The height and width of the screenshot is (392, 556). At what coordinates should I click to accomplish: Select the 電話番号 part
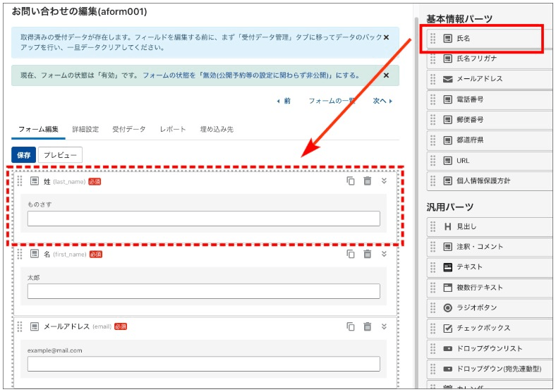coord(490,99)
